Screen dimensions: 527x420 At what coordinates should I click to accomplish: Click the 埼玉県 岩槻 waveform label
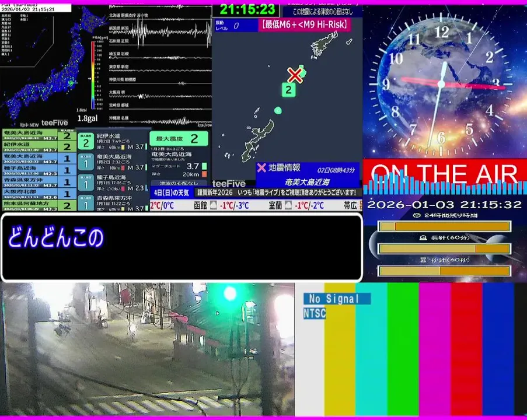(x=118, y=54)
